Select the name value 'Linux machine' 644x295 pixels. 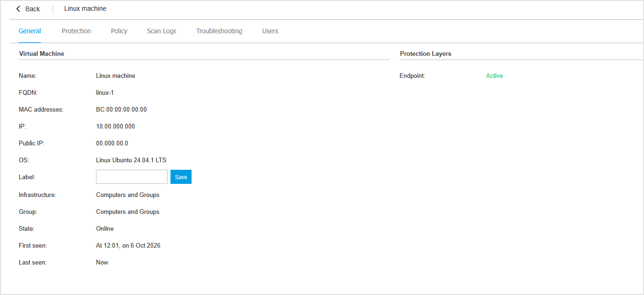coord(116,76)
